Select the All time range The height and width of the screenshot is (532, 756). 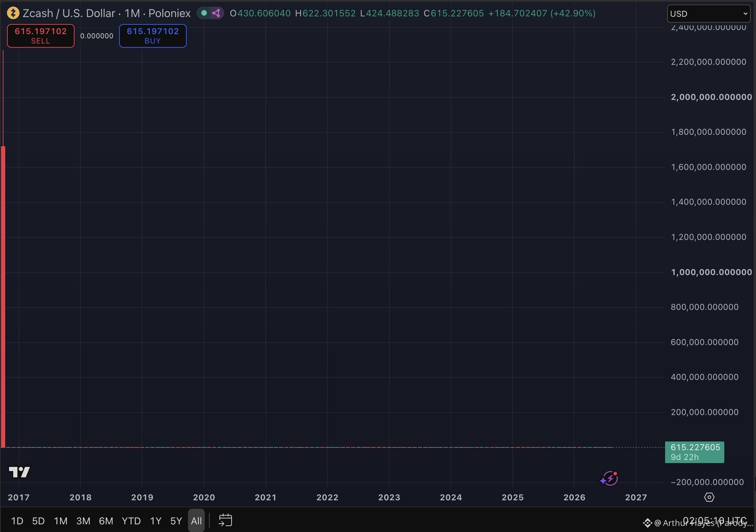[196, 521]
